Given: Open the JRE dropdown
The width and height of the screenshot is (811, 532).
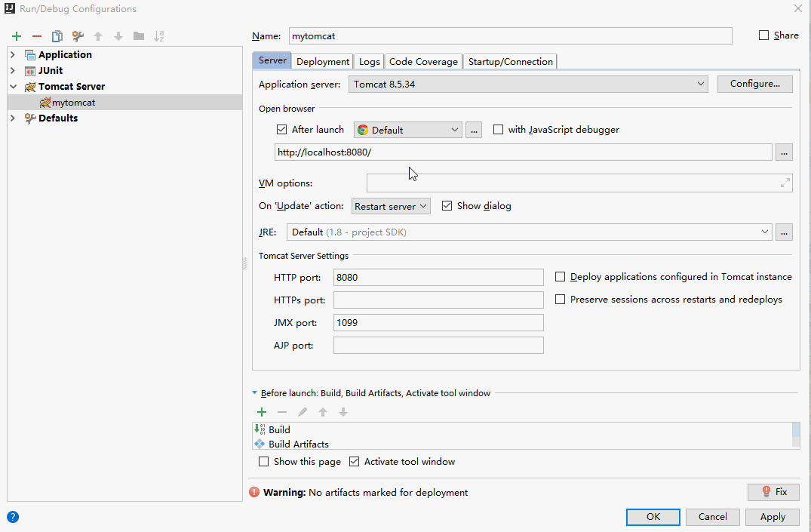Looking at the screenshot, I should 529,232.
